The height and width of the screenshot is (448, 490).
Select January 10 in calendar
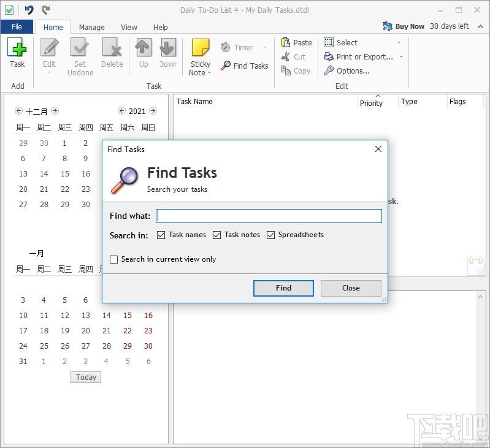point(23,316)
